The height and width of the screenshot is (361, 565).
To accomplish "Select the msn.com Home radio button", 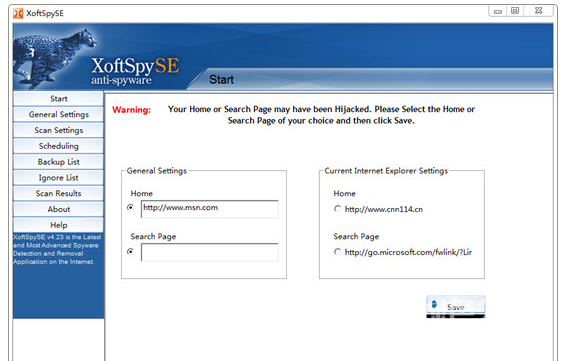I will [x=130, y=207].
